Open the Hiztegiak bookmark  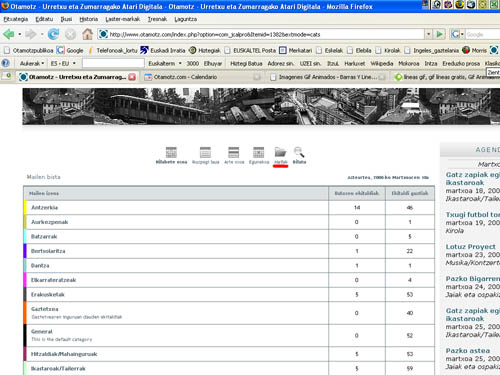[x=205, y=50]
